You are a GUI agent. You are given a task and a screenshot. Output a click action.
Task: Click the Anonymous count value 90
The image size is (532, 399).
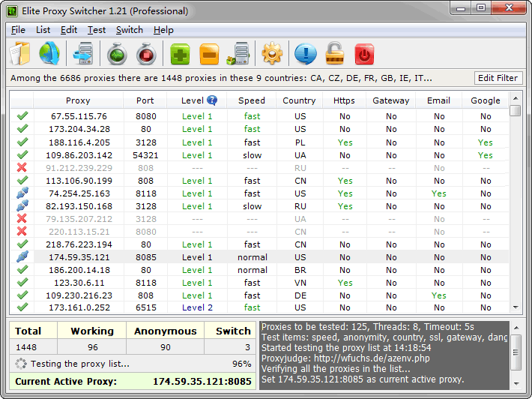coord(166,347)
